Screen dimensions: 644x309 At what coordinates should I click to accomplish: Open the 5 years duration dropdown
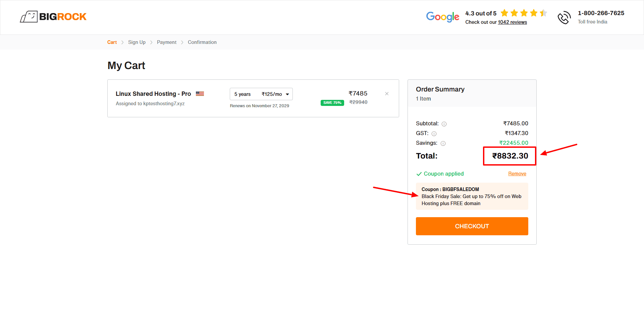tap(261, 94)
